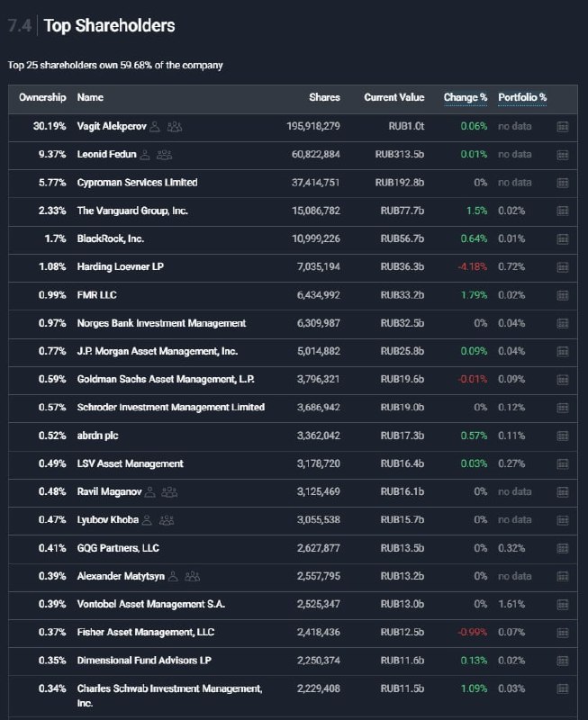Open table icon in Lyubov Khoba row

click(x=563, y=520)
